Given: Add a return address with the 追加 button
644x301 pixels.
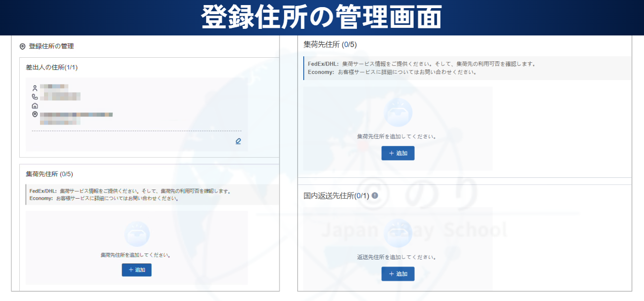Looking at the screenshot, I should (x=398, y=274).
